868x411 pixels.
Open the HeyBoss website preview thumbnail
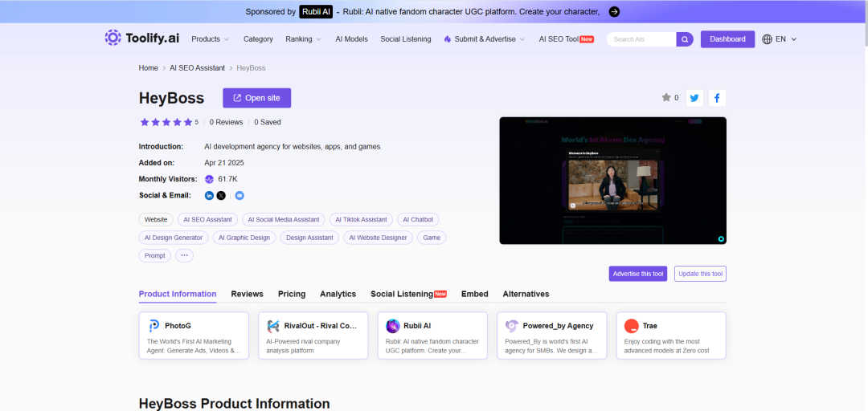tap(612, 181)
